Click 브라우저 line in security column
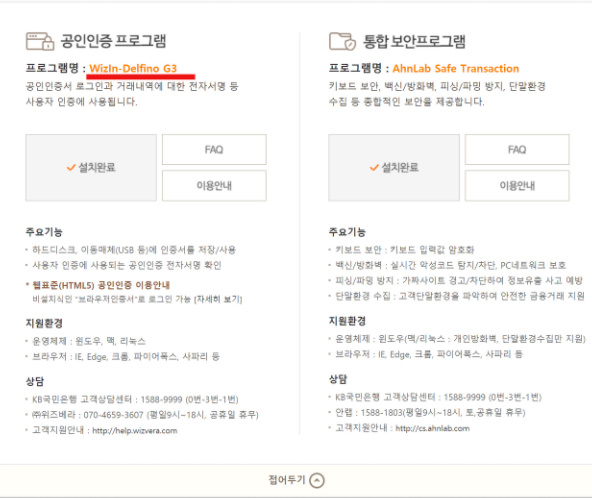The height and width of the screenshot is (498, 592). pyautogui.click(x=429, y=354)
